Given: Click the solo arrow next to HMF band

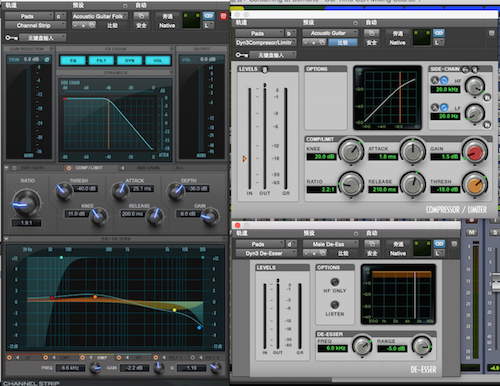Looking at the screenshot, I should point(91,357).
